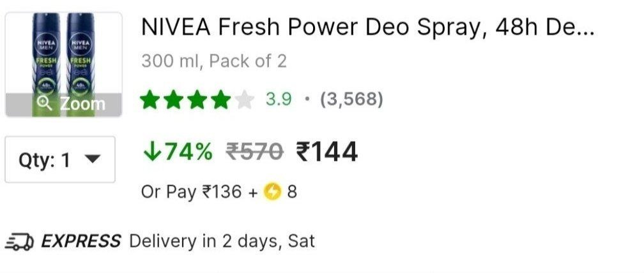The width and height of the screenshot is (644, 273).
Task: Click the struck-through ₹570 original price
Action: click(x=255, y=152)
